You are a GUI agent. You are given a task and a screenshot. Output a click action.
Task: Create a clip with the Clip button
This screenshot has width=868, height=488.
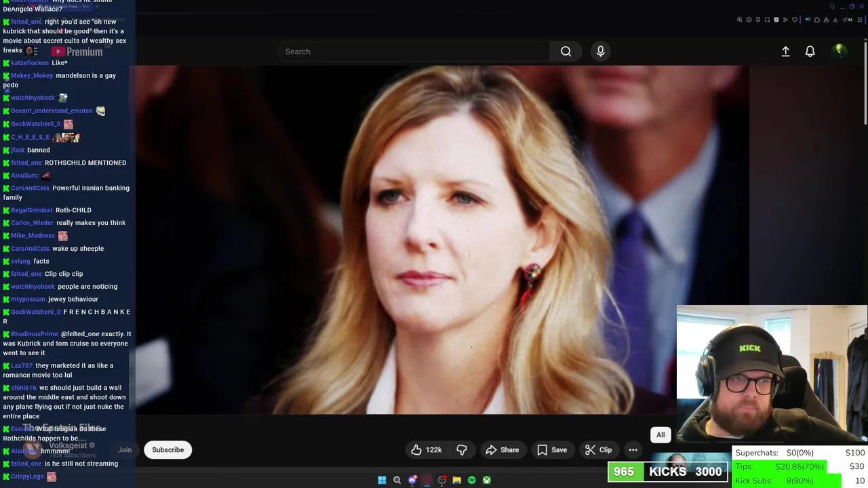pos(599,450)
